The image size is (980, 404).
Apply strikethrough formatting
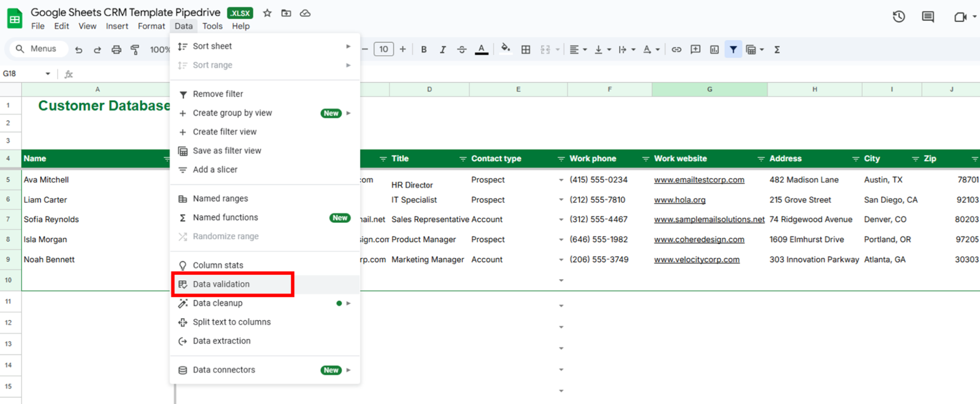pyautogui.click(x=461, y=49)
